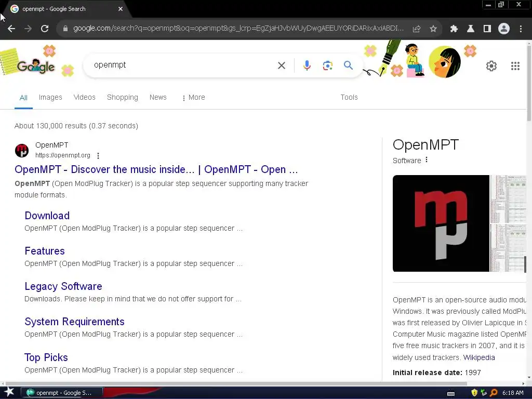Select the All results tab
The image size is (532, 399).
23,98
